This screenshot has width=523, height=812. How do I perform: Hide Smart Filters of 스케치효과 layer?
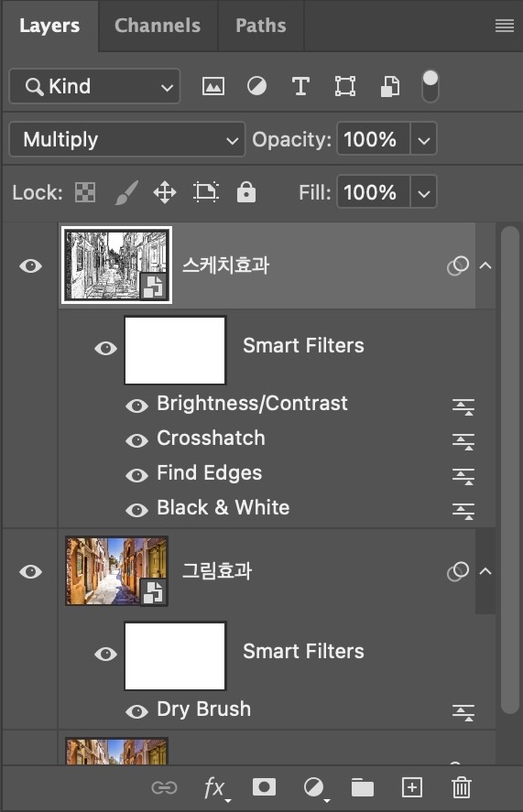click(105, 348)
